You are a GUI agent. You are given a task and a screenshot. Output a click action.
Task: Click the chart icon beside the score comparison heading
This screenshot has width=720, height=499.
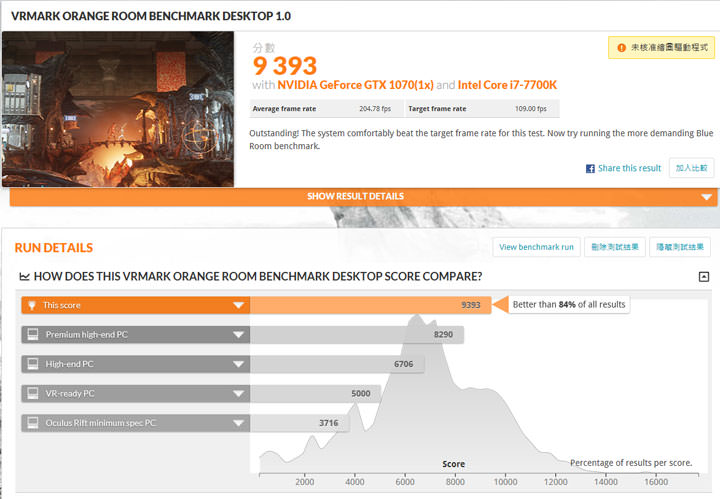coord(25,277)
